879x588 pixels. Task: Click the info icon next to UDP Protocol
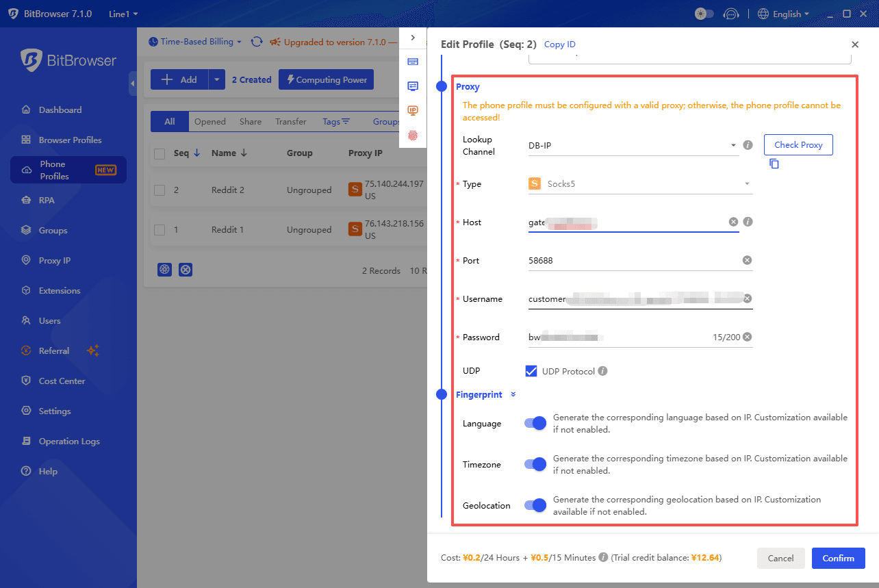[x=602, y=371]
